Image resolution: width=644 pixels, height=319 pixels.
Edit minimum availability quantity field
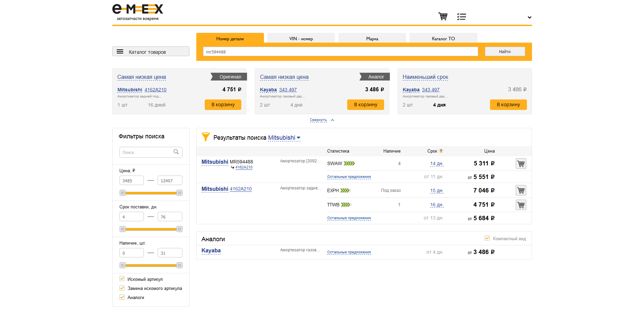[x=132, y=253]
